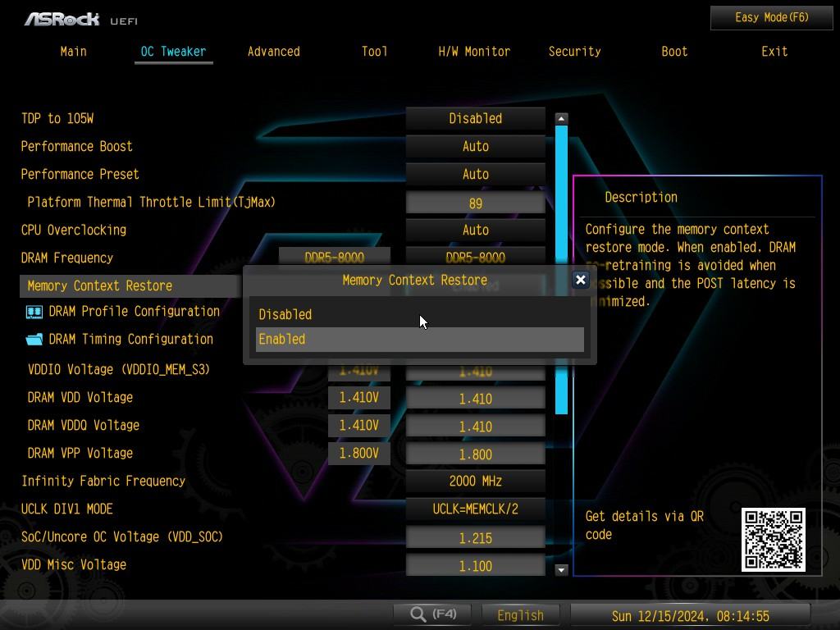This screenshot has width=840, height=630.
Task: Switch to Easy Mode (F6)
Action: [771, 18]
